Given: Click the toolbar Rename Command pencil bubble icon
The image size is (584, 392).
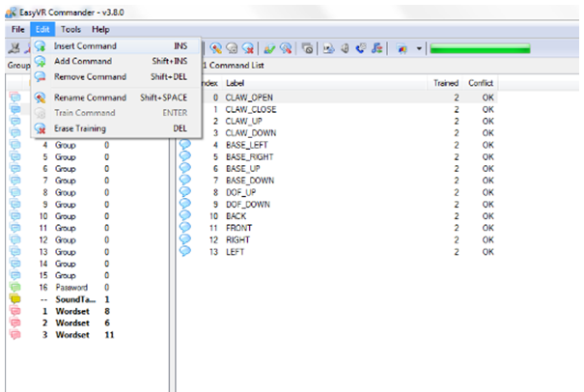Looking at the screenshot, I should click(x=215, y=48).
